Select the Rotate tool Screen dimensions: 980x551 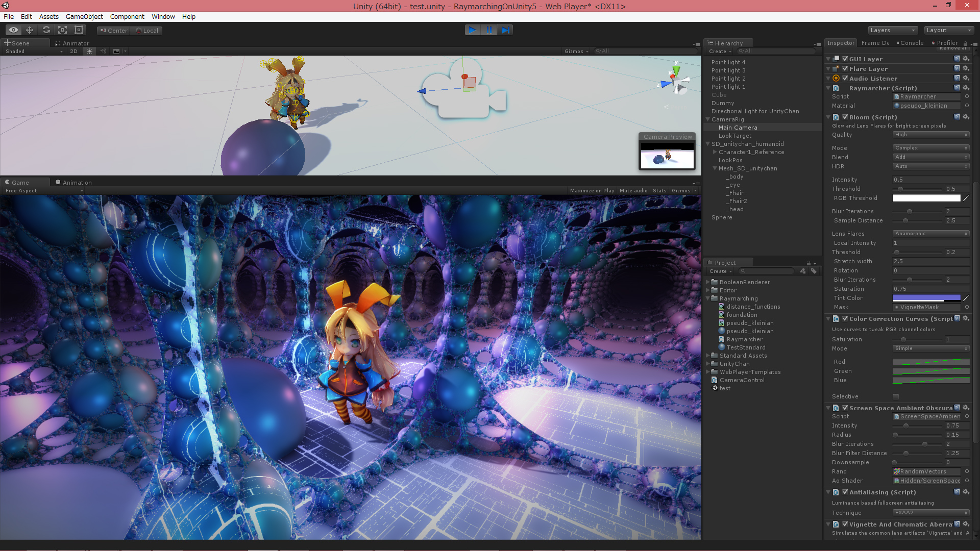pyautogui.click(x=46, y=30)
